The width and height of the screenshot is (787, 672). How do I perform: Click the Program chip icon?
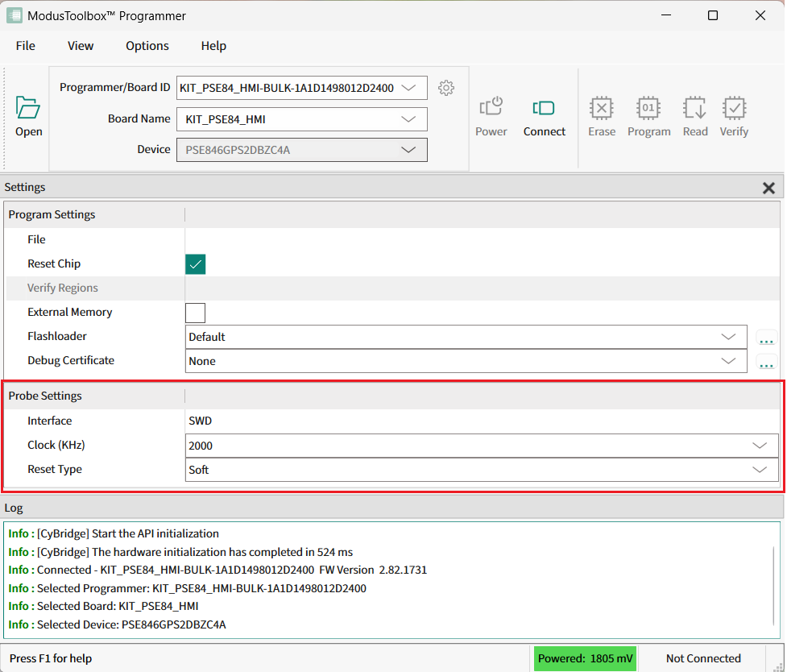coord(648,107)
